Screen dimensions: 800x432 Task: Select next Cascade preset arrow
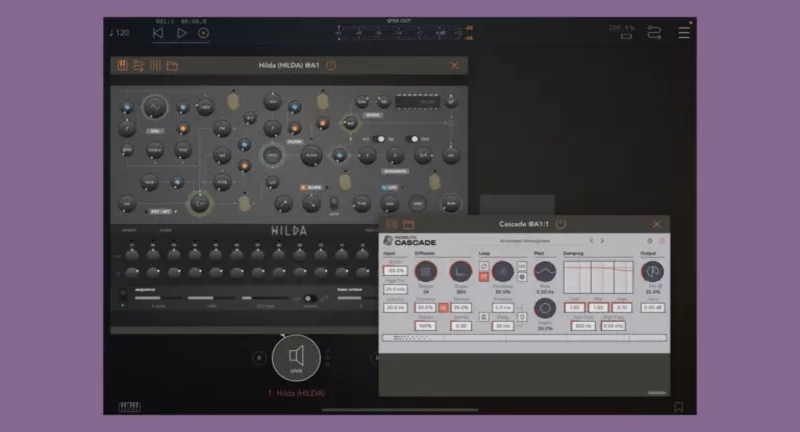[x=602, y=241]
